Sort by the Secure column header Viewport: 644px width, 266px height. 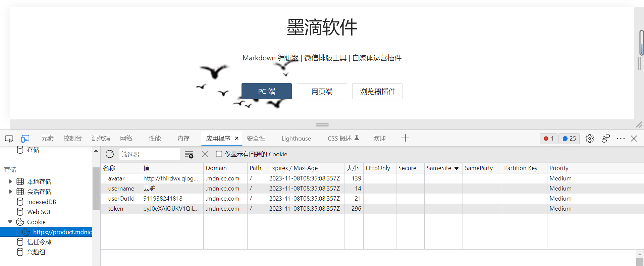pyautogui.click(x=410, y=168)
